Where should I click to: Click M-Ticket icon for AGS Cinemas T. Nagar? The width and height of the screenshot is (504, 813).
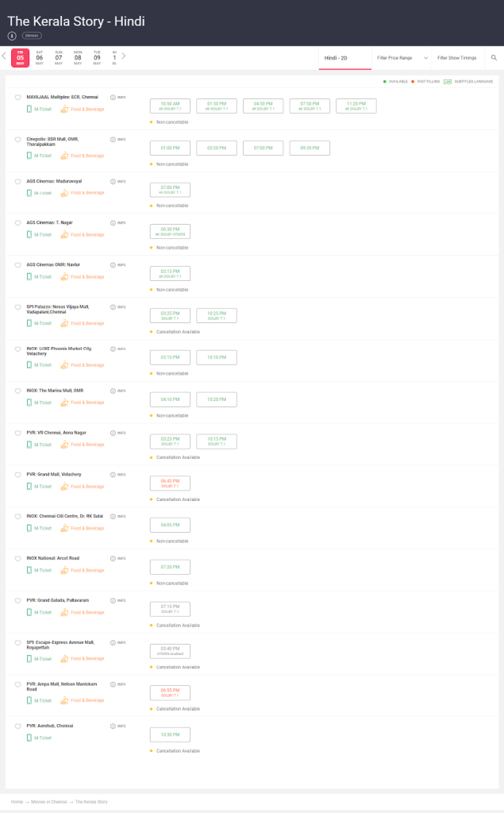click(29, 235)
